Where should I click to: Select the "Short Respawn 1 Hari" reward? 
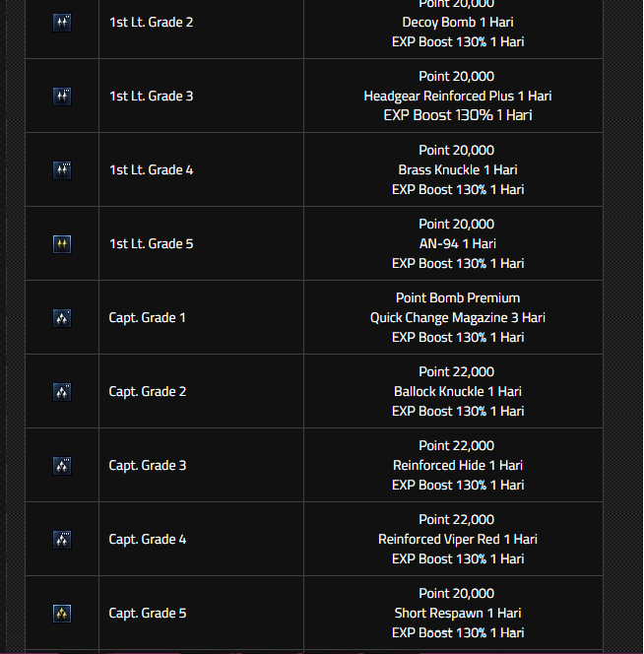457,613
